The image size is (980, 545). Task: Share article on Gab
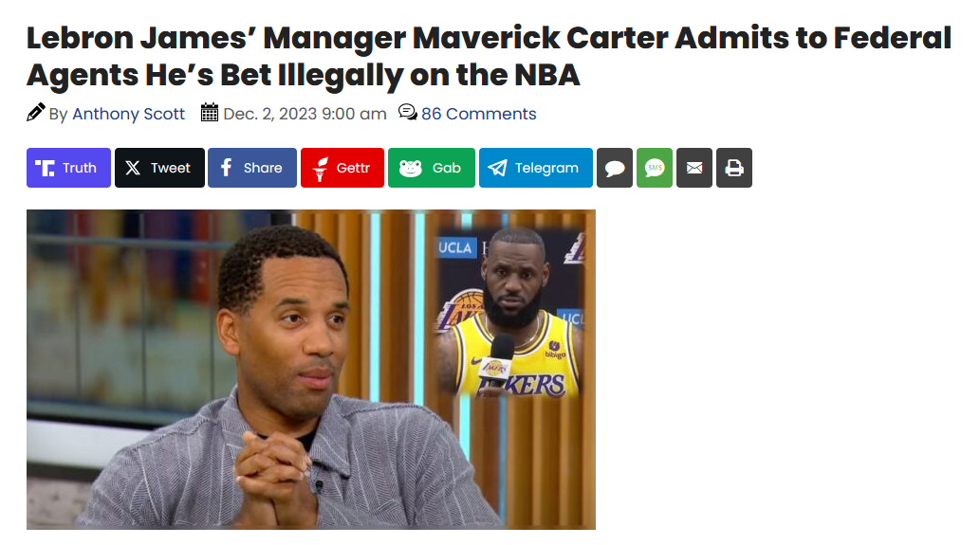pos(432,168)
